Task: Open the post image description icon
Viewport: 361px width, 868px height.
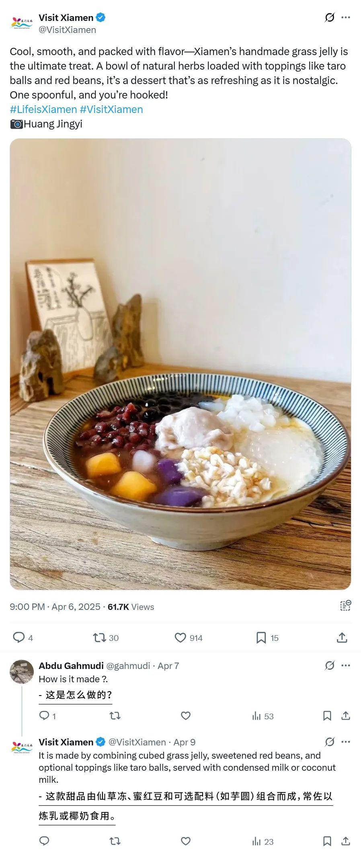Action: (x=345, y=606)
